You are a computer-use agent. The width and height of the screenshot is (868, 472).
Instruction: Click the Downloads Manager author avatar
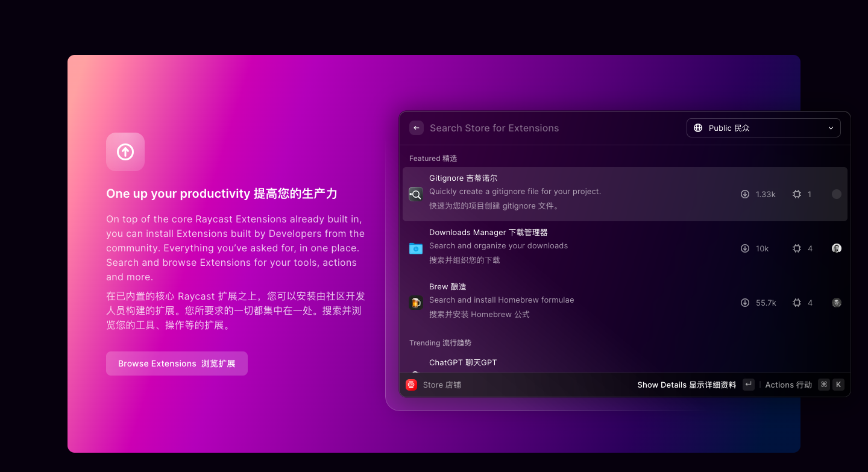click(836, 248)
